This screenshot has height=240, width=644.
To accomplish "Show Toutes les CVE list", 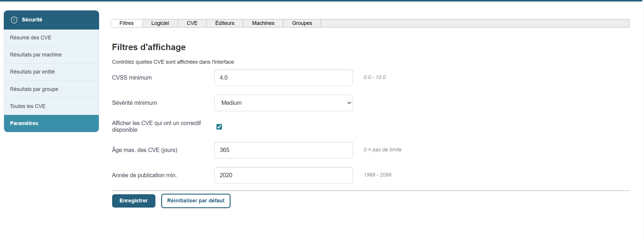I will click(x=27, y=106).
